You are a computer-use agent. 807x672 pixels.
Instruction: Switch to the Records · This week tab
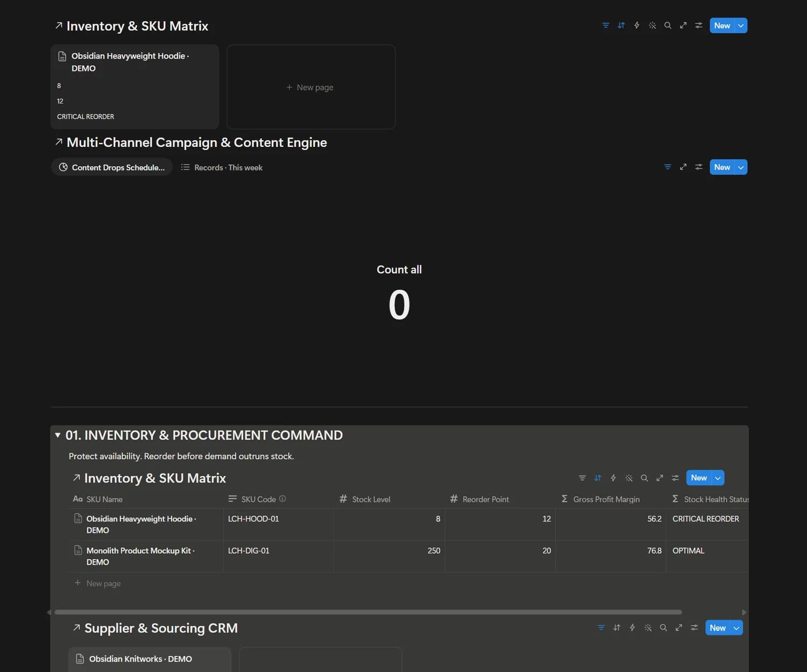(x=222, y=167)
